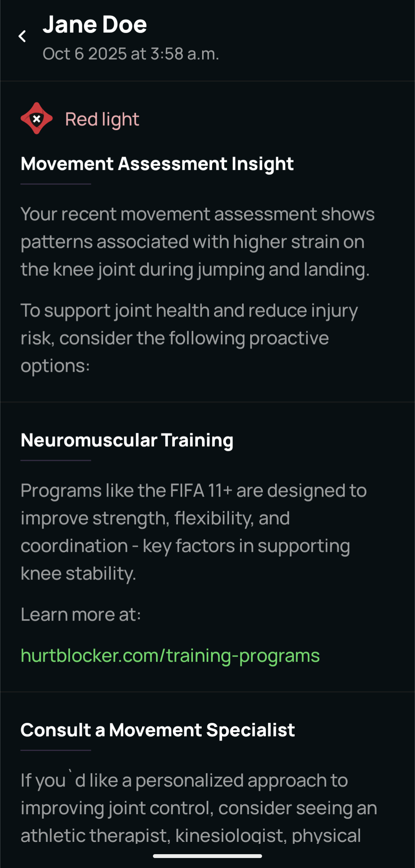Tap the "Red light" status label

102,119
